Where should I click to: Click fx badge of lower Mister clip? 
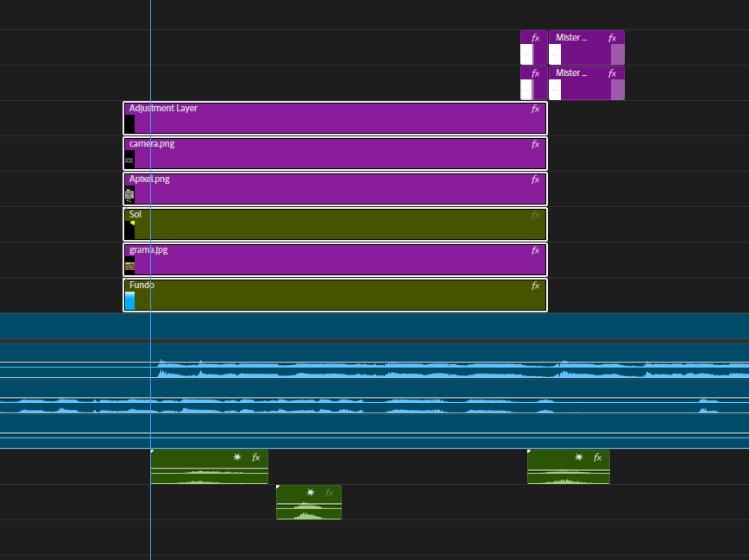coord(613,73)
